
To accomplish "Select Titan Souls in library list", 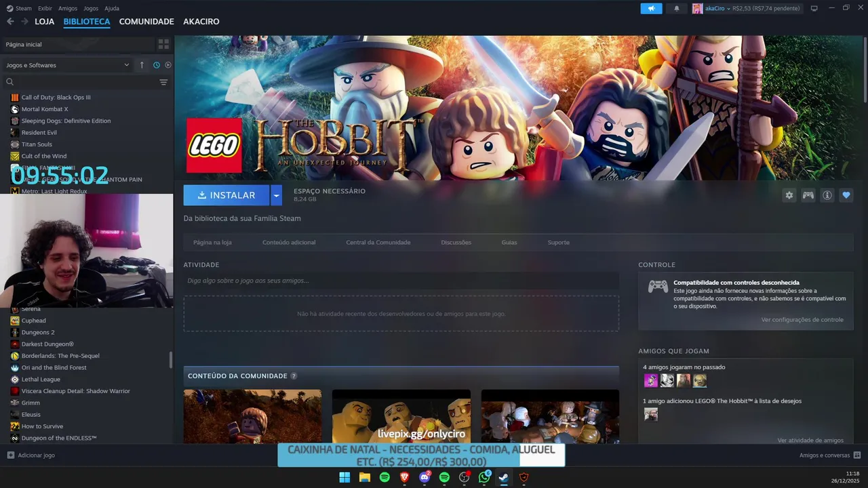I will 37,144.
